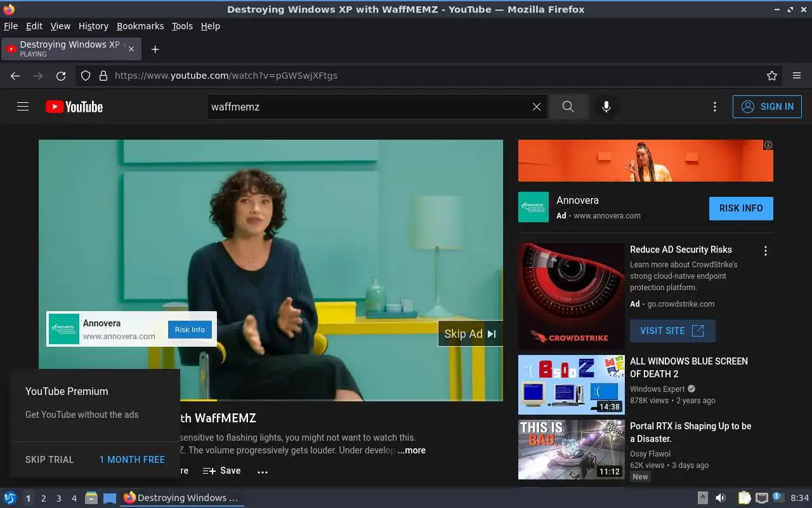Open ad info icon on banner
This screenshot has width=812, height=508.
[x=768, y=145]
